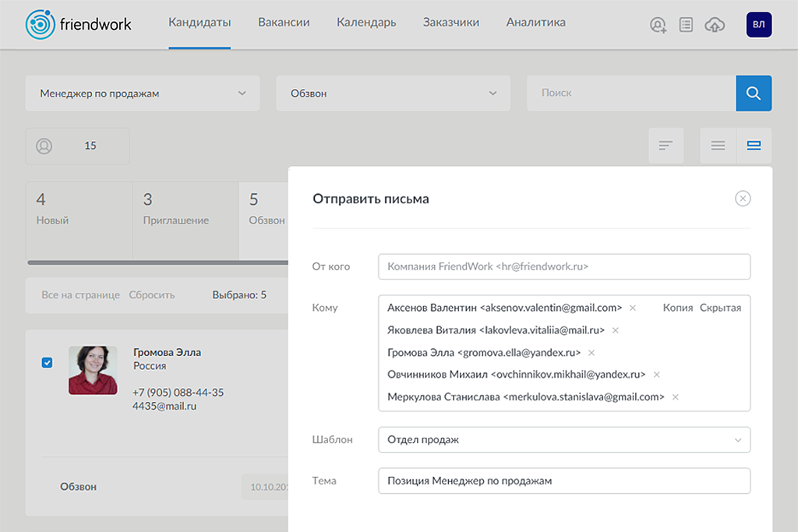Click the Тема subject input field

563,481
